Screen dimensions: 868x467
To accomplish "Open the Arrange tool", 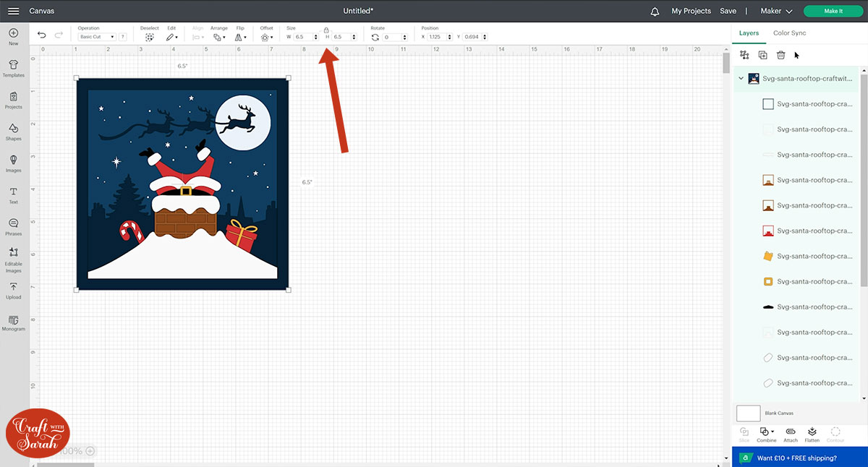I will tap(218, 37).
